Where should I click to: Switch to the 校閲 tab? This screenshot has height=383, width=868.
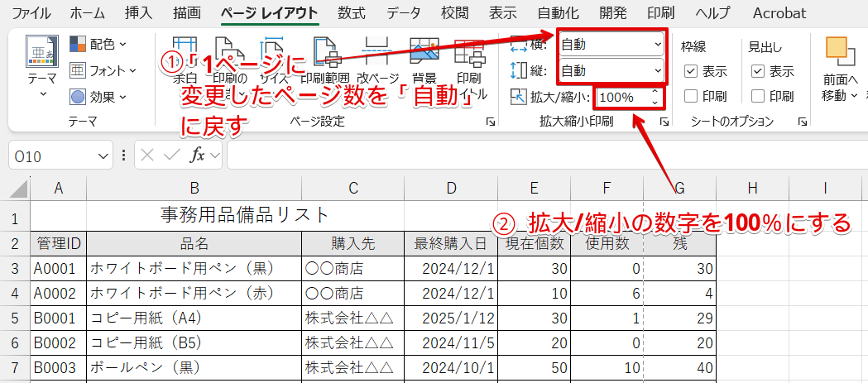click(455, 12)
